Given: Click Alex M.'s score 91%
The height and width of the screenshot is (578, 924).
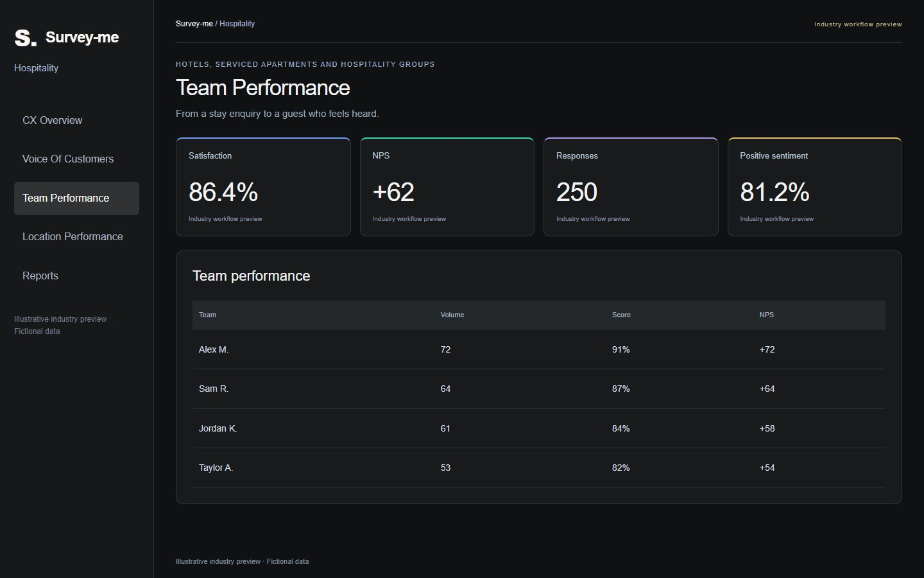Looking at the screenshot, I should (x=621, y=349).
